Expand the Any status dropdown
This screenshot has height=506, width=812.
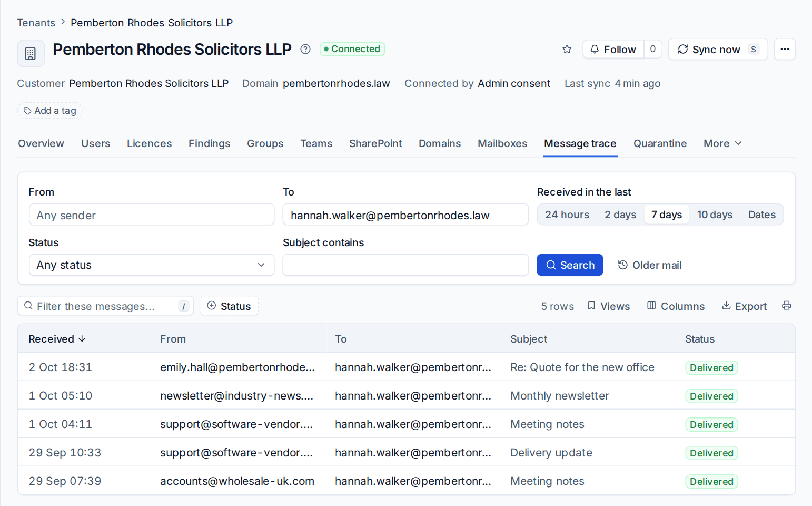(152, 265)
